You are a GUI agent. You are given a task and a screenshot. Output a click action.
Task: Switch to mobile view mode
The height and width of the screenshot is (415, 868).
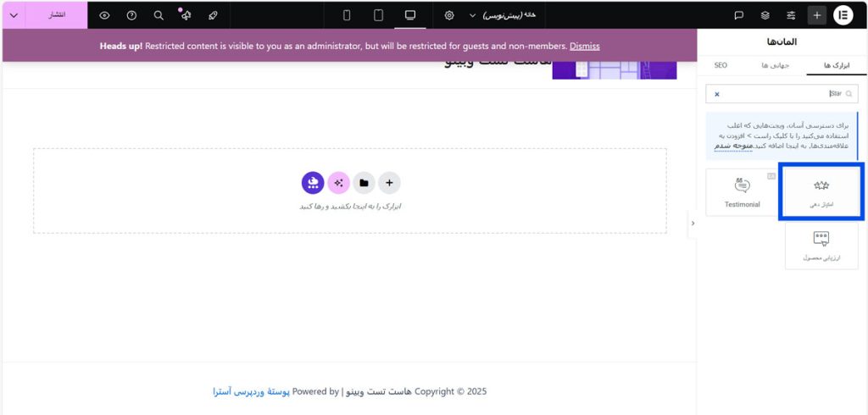(347, 15)
